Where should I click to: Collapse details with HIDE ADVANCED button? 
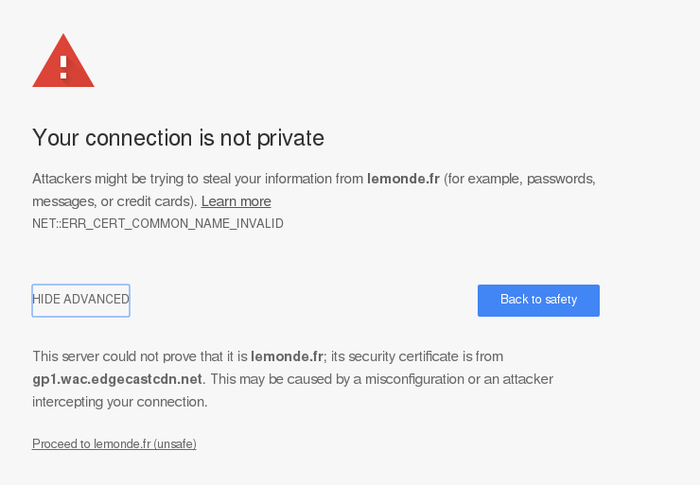tap(81, 300)
